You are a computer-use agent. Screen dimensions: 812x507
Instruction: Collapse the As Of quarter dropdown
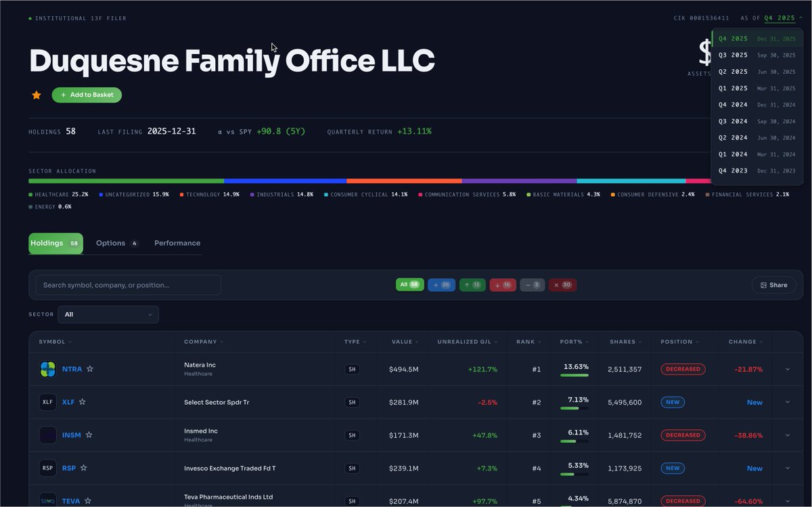pos(784,18)
